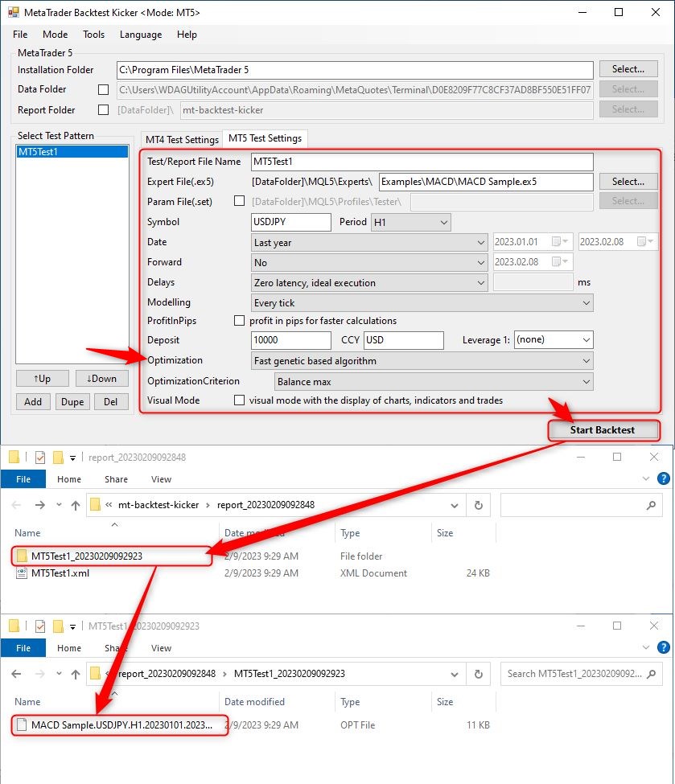Image resolution: width=675 pixels, height=784 pixels.
Task: Click the file icon beside MACD Sample.USDJPY.H1
Action: pos(22,724)
